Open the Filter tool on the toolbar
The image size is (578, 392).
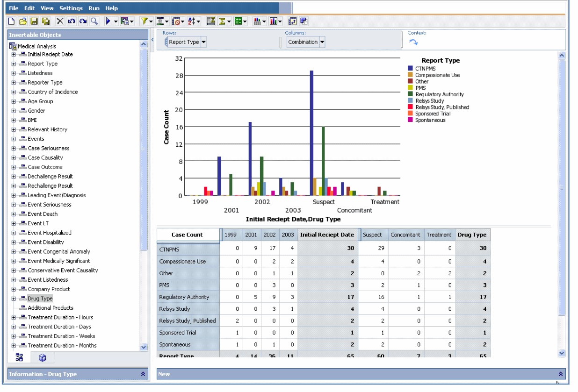click(x=144, y=21)
